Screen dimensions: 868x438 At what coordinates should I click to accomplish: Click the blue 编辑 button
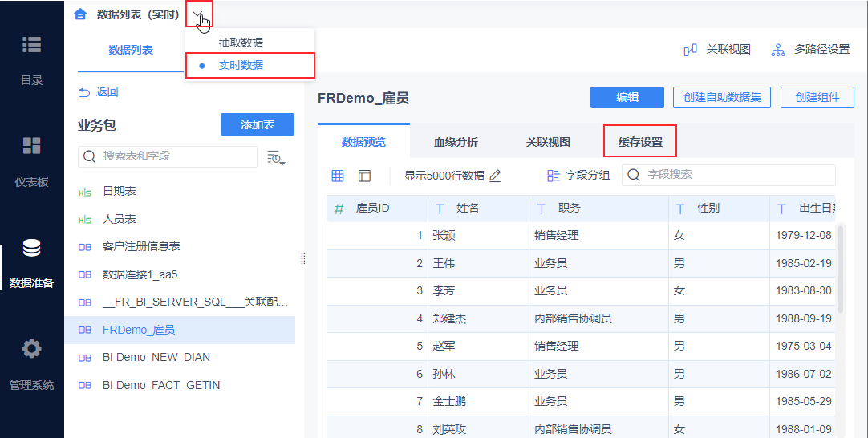coord(627,97)
